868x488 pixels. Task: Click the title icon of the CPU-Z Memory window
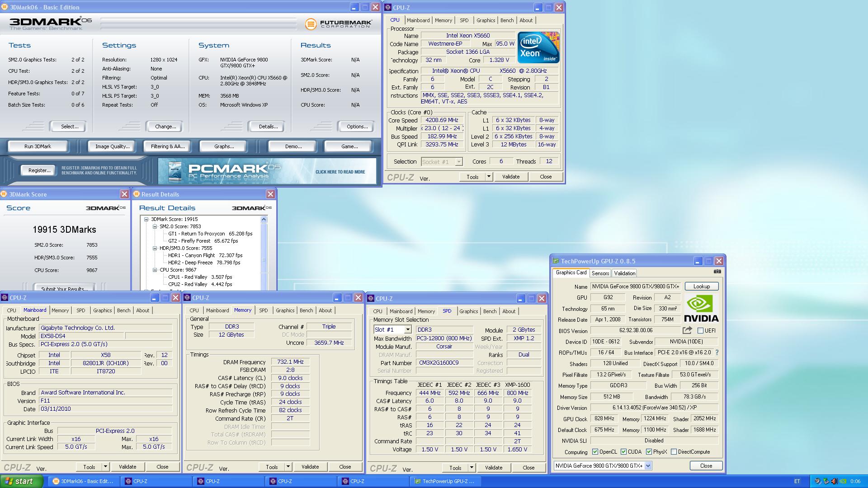tap(187, 297)
